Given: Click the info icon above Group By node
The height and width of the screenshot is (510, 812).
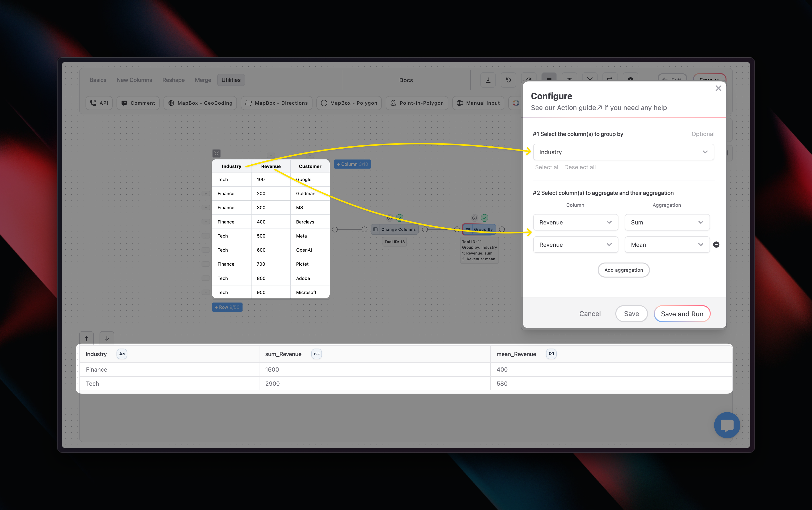Looking at the screenshot, I should tap(474, 218).
